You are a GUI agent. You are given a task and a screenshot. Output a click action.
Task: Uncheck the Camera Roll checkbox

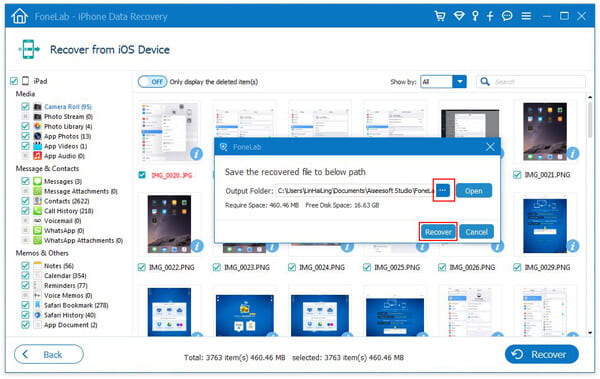tap(25, 106)
